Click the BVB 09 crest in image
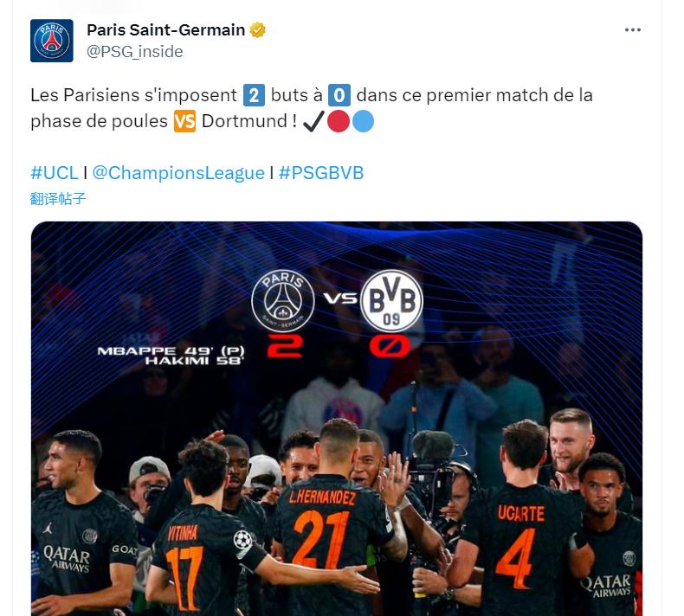The width and height of the screenshot is (684, 616). (x=391, y=301)
